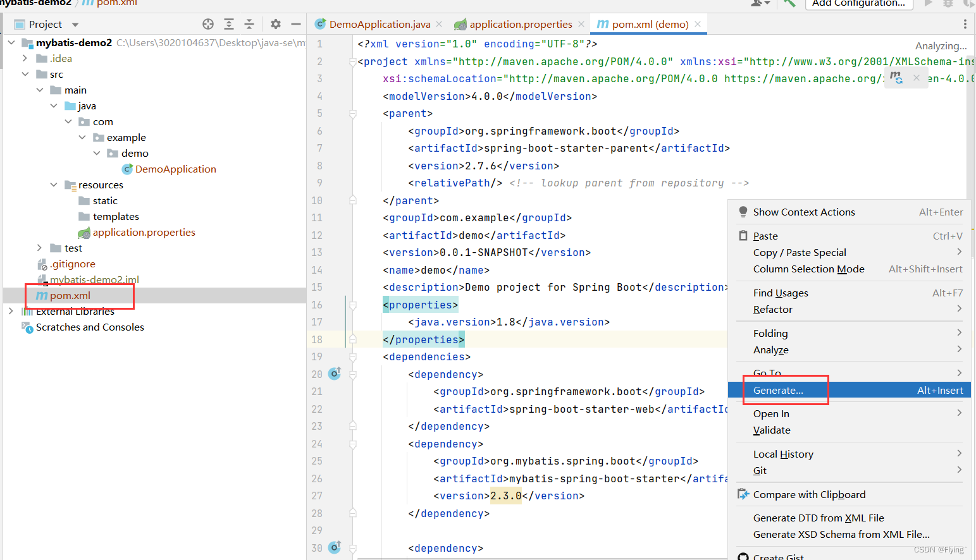Hide the Project tool window
The image size is (976, 560).
(295, 24)
